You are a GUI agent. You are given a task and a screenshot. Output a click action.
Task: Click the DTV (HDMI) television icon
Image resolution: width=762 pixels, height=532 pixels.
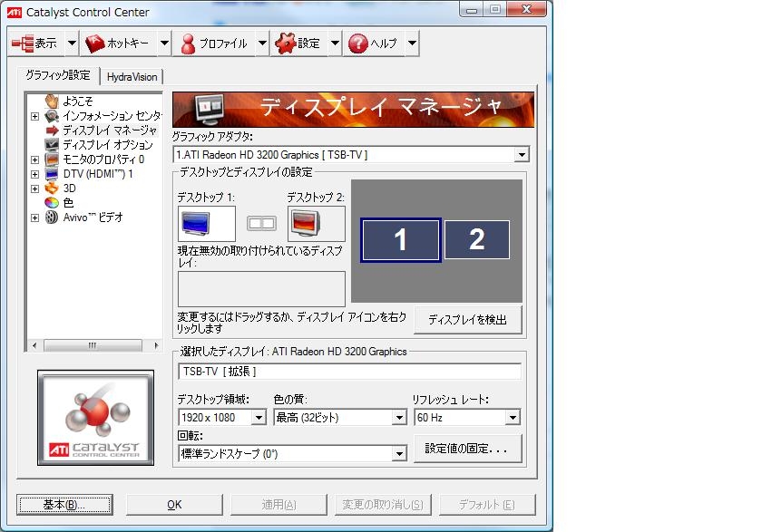click(x=52, y=174)
